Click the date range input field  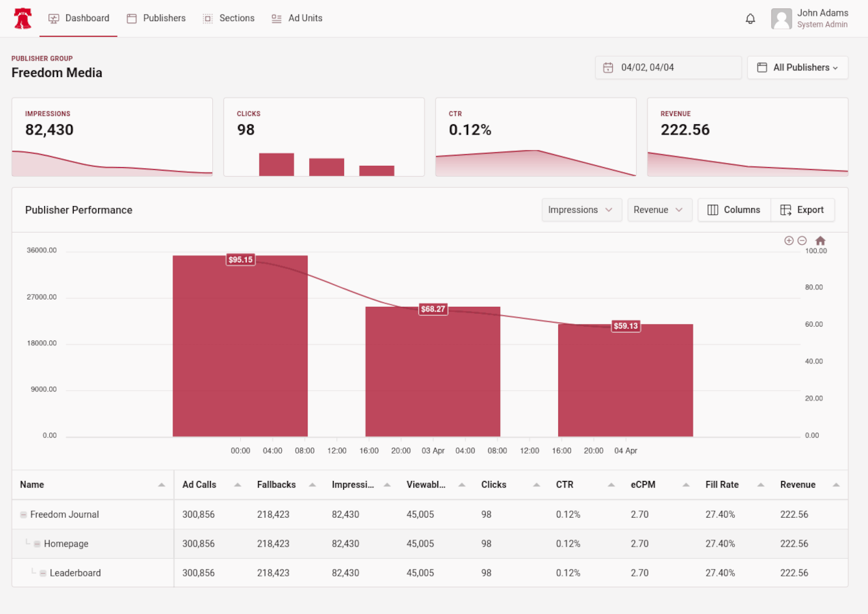coord(676,68)
